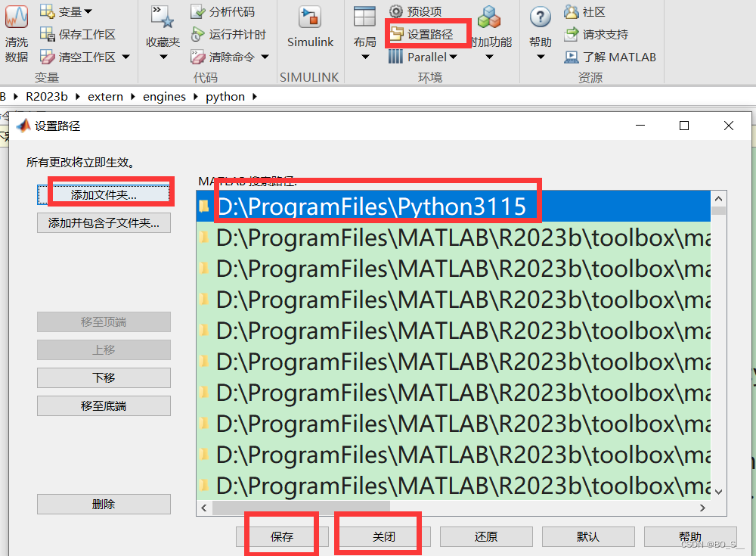Click 保存 save button in dialog

(x=282, y=536)
